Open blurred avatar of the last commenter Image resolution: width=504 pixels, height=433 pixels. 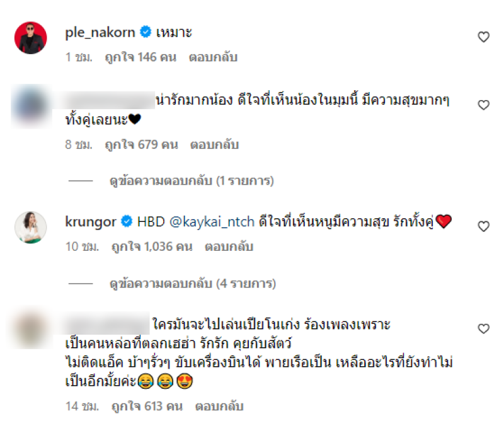pos(31,330)
